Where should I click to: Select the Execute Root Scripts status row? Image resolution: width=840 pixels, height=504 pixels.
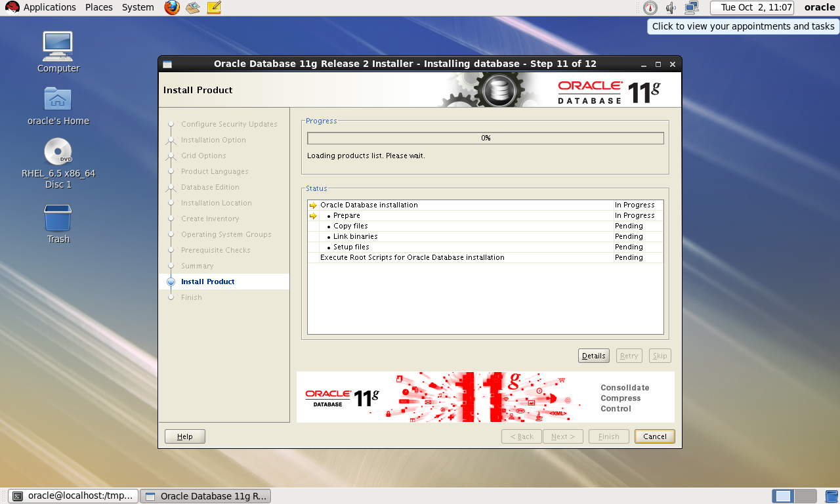pyautogui.click(x=486, y=257)
